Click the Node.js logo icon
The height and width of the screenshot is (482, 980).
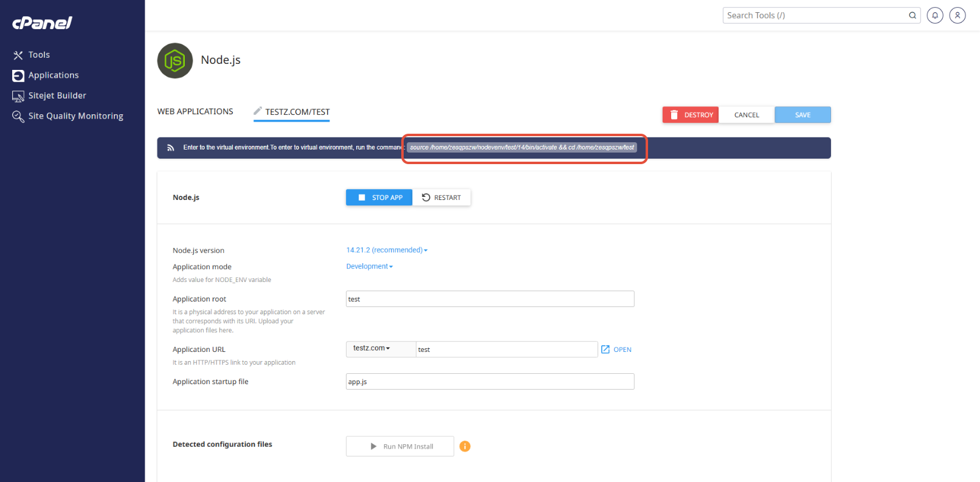coord(175,61)
